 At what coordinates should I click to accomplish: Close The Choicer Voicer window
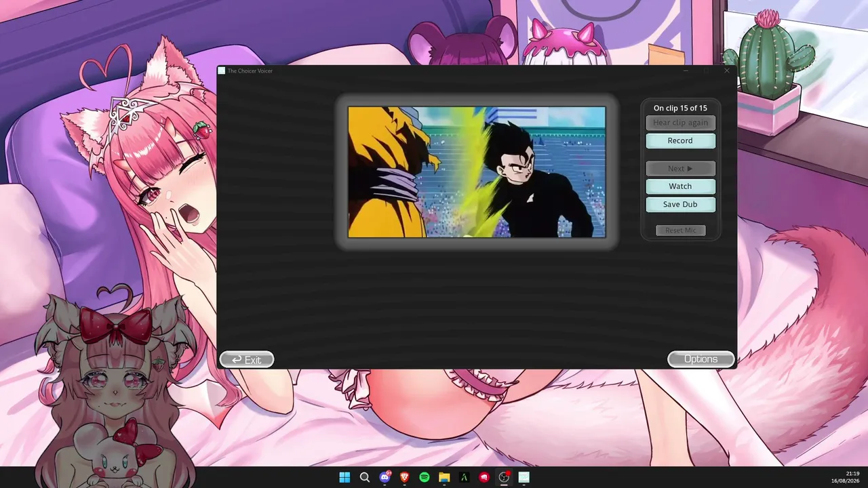[x=727, y=70]
